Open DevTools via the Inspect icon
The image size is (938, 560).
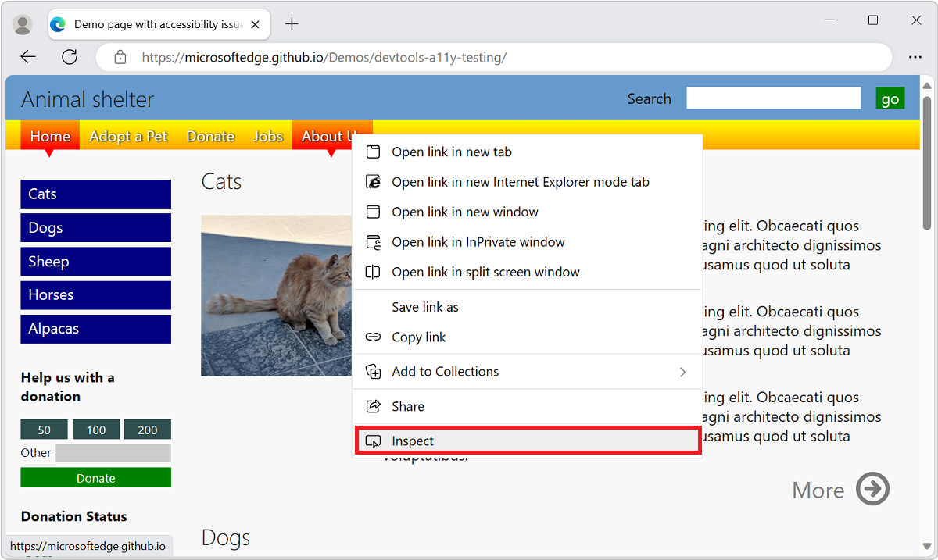(374, 440)
